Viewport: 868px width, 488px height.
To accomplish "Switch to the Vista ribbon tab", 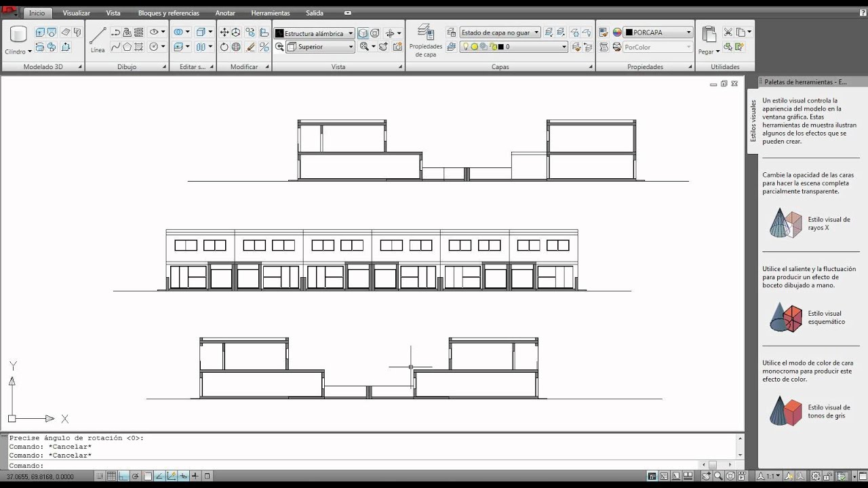I will [113, 13].
